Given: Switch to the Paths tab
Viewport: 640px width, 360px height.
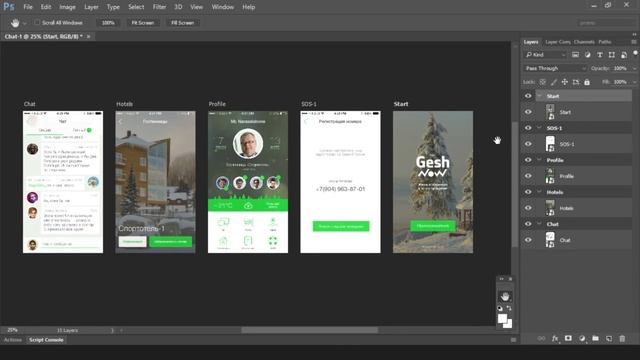Looking at the screenshot, I should click(604, 42).
